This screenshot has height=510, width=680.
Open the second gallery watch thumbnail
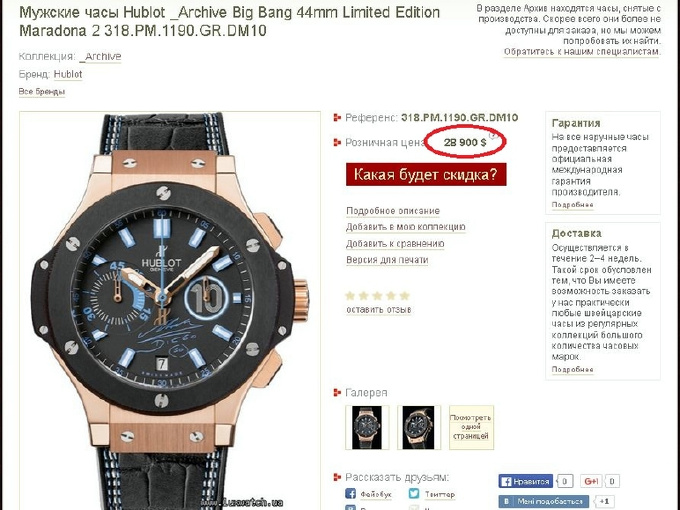tap(418, 428)
